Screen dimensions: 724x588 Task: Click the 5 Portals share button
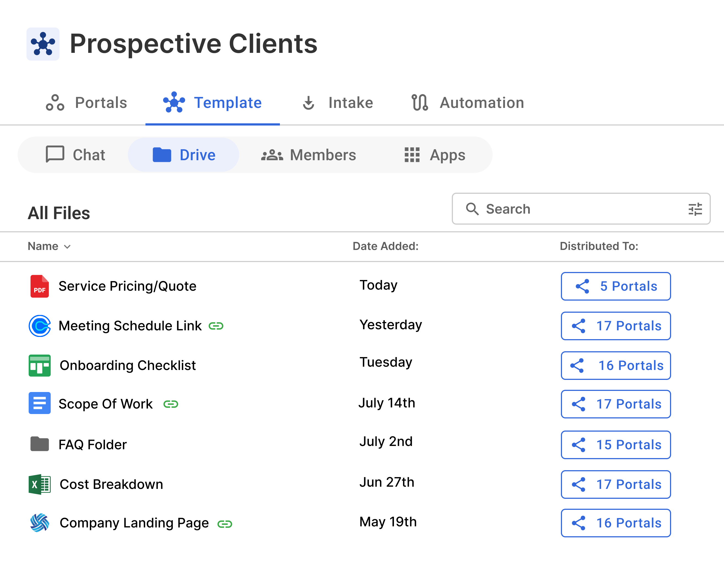pos(615,286)
